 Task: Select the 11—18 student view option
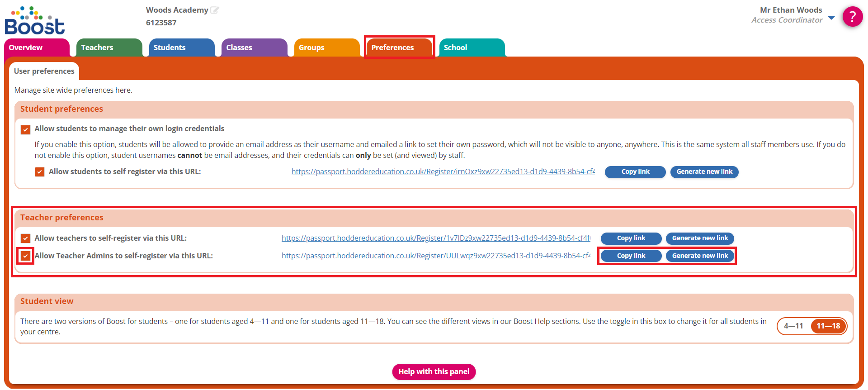pyautogui.click(x=828, y=326)
